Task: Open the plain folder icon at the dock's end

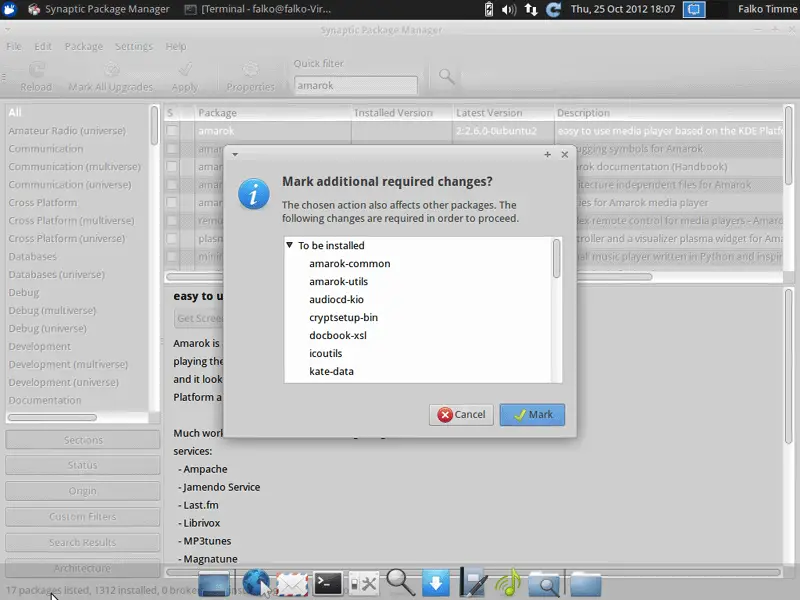Action: point(586,584)
